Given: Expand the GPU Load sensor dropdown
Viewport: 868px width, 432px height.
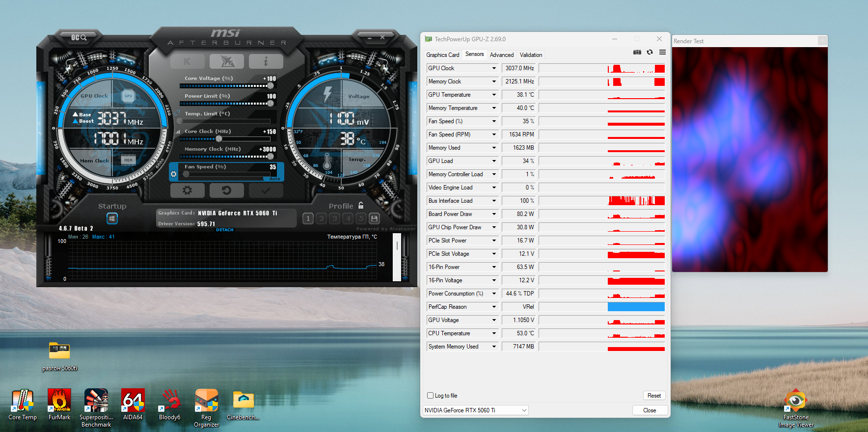Looking at the screenshot, I should [x=494, y=161].
